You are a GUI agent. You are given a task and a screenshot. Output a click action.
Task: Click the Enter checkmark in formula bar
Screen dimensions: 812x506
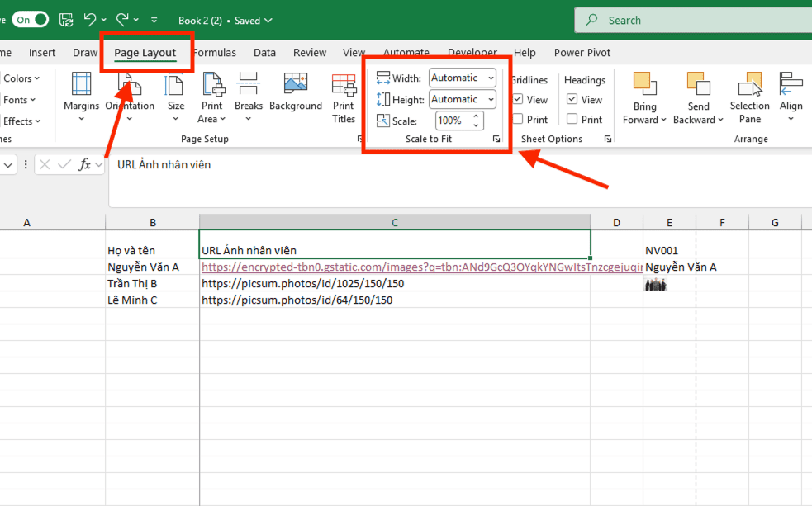point(64,165)
